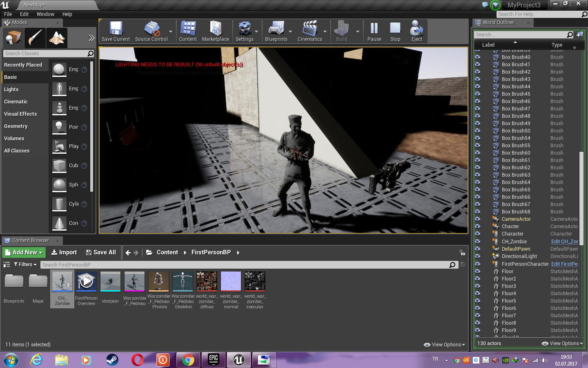Launch the Marketplace from the toolbar
588x368 pixels.
[216, 31]
